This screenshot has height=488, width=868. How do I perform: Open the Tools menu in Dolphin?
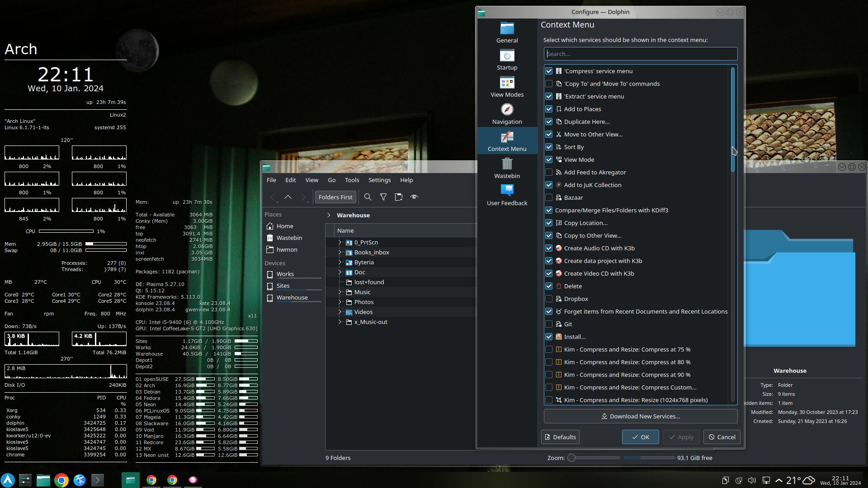352,180
